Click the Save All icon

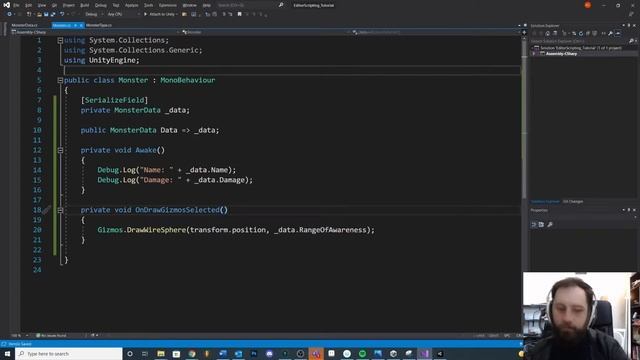(53, 14)
